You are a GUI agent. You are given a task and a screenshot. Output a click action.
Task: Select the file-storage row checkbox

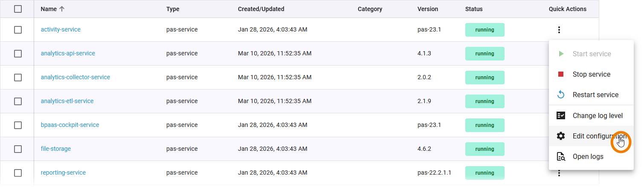coord(18,149)
